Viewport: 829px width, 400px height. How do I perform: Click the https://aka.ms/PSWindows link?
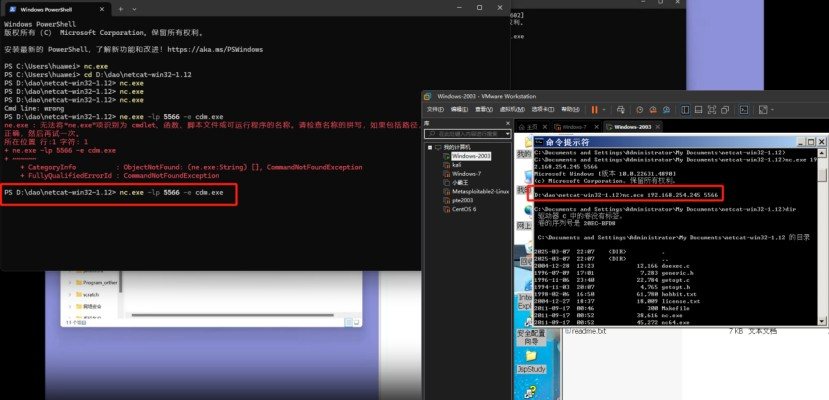pos(215,49)
